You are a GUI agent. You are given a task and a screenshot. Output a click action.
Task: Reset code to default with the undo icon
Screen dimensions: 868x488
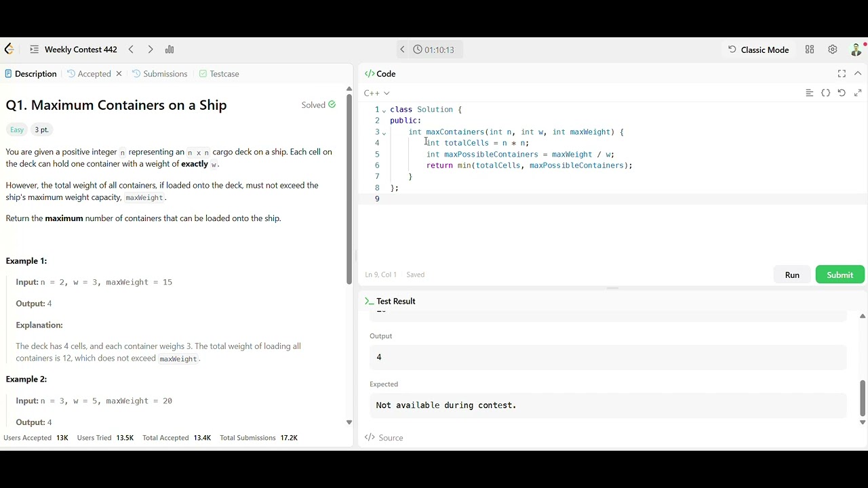tap(842, 93)
